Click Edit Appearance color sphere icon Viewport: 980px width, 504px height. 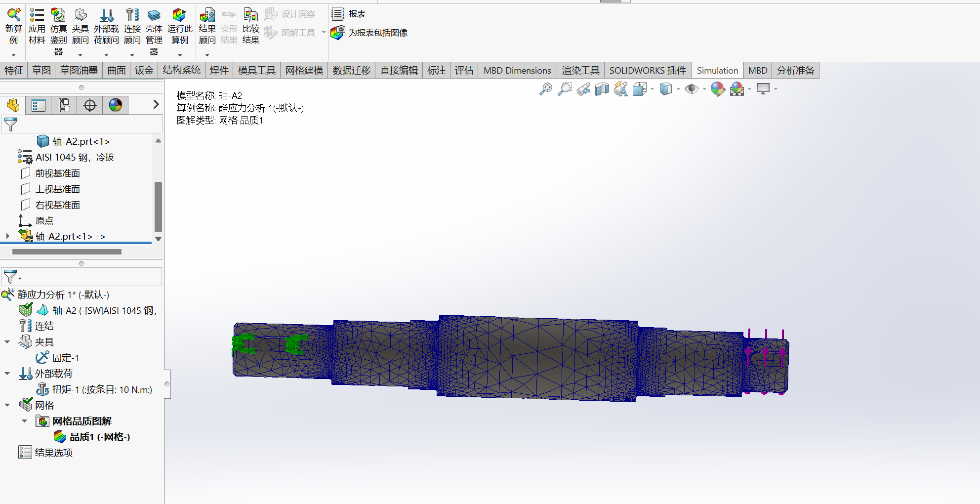pos(718,89)
